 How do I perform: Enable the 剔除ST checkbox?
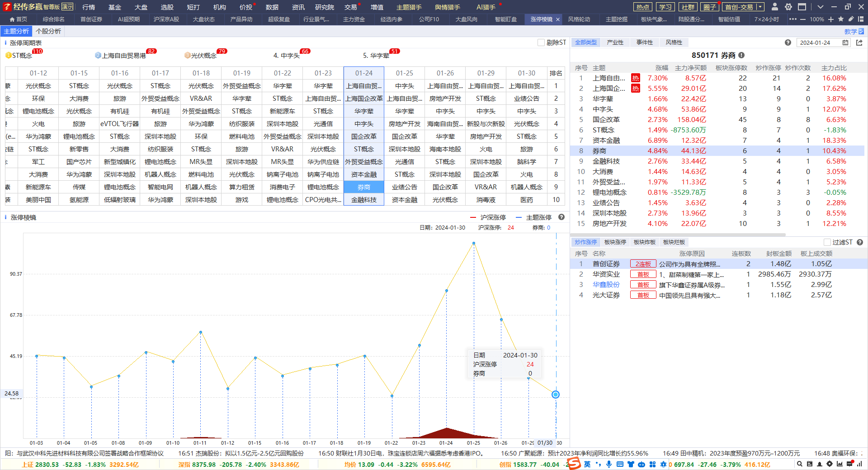pos(541,42)
